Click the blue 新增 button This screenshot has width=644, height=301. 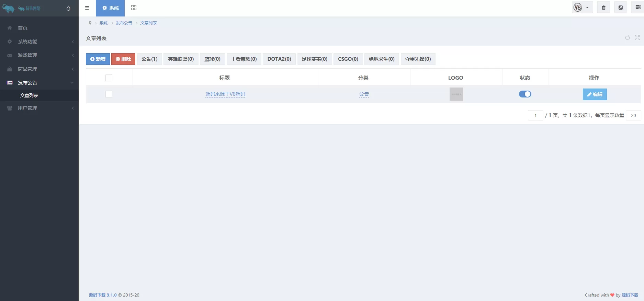point(98,59)
